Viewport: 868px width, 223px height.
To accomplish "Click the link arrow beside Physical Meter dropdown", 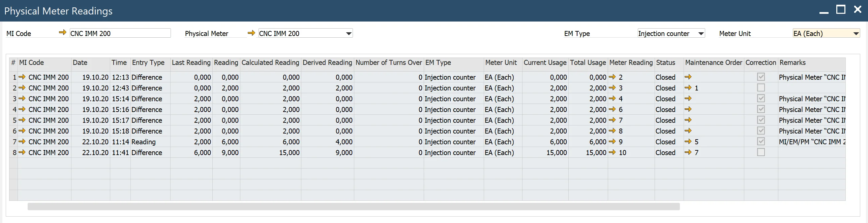I will point(251,33).
